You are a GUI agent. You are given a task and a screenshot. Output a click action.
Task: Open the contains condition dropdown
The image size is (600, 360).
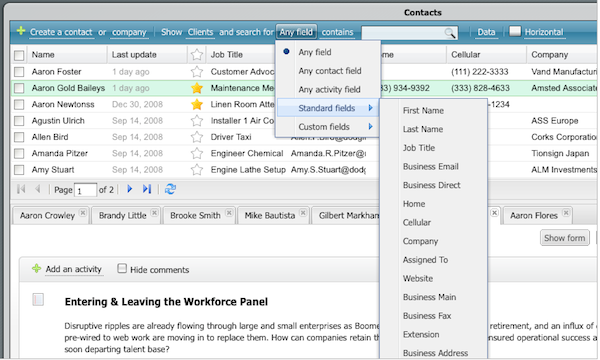coord(337,32)
